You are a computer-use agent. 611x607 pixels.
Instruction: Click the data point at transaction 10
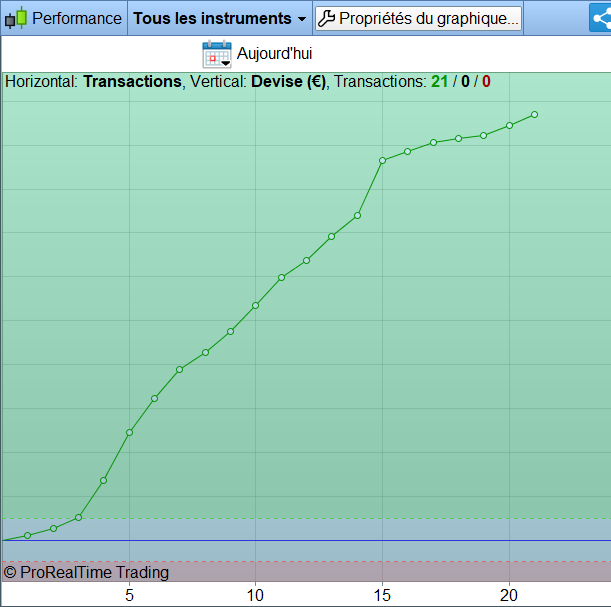click(255, 305)
